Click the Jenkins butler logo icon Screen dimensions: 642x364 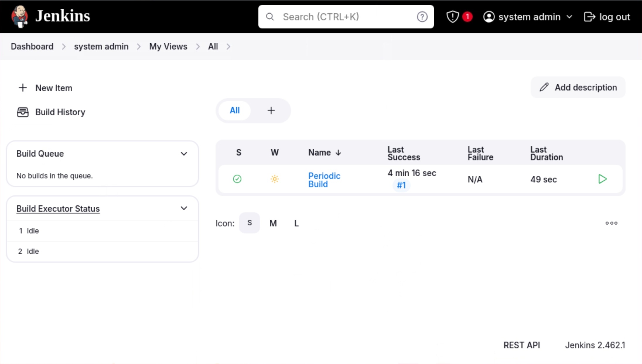(x=20, y=16)
